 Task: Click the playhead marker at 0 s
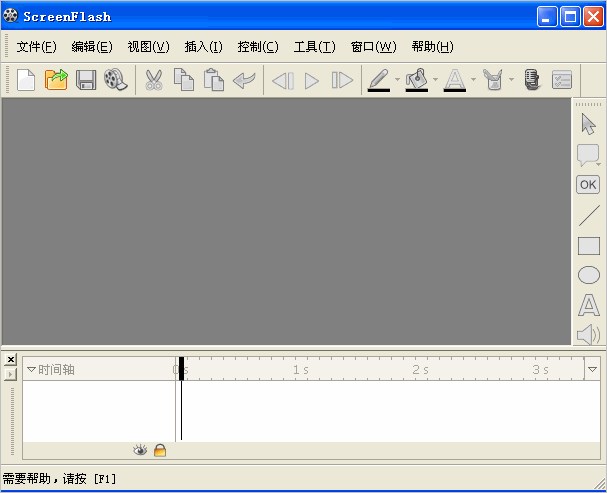(181, 368)
